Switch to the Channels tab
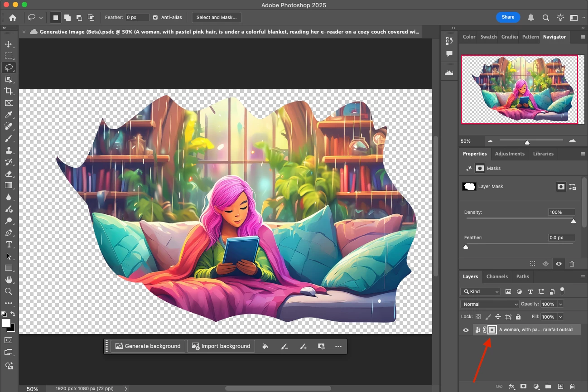The image size is (588, 392). click(x=497, y=276)
